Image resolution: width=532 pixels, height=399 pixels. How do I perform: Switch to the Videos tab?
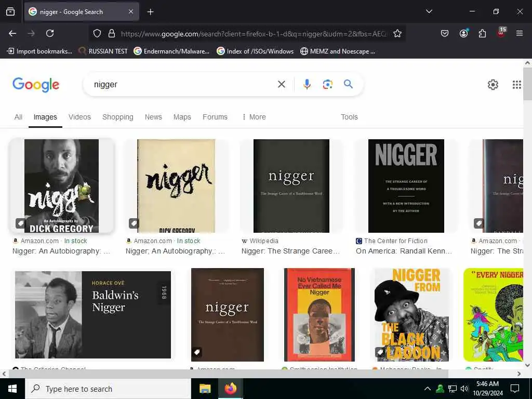tap(79, 117)
